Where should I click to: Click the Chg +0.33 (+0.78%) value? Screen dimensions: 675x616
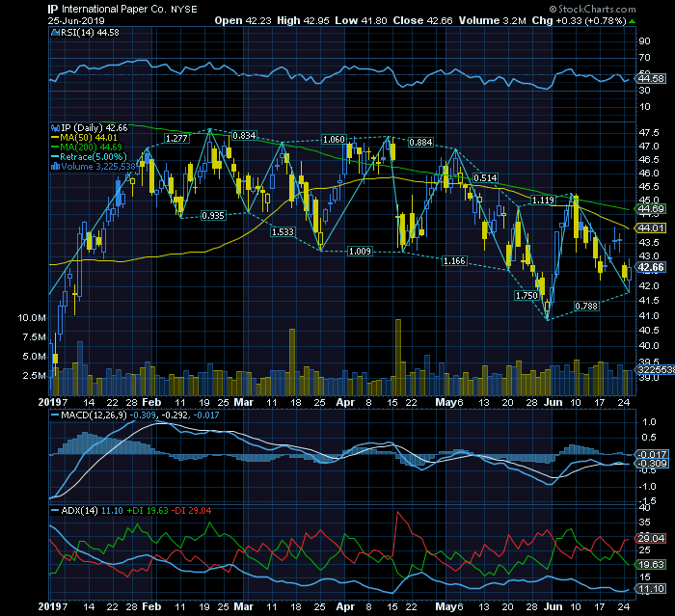[x=579, y=20]
